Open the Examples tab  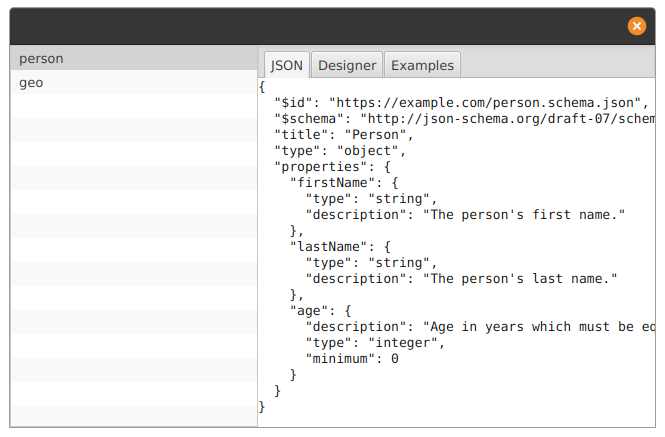tap(422, 65)
